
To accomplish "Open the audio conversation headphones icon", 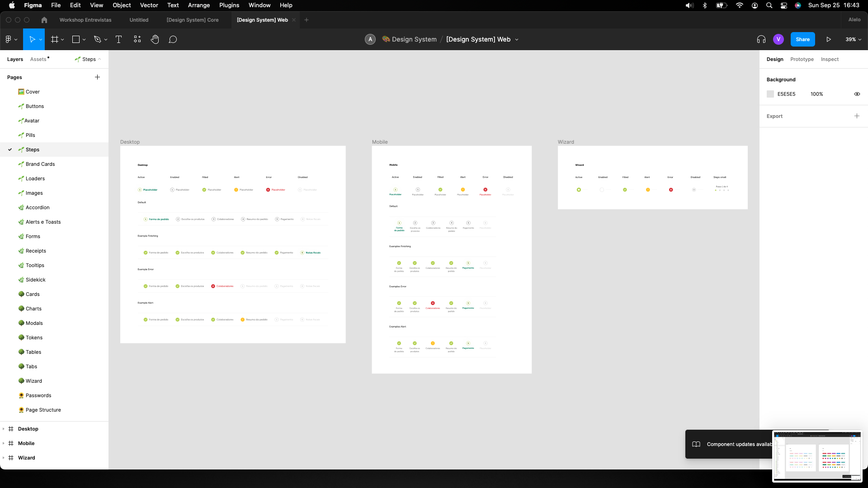I will [761, 39].
